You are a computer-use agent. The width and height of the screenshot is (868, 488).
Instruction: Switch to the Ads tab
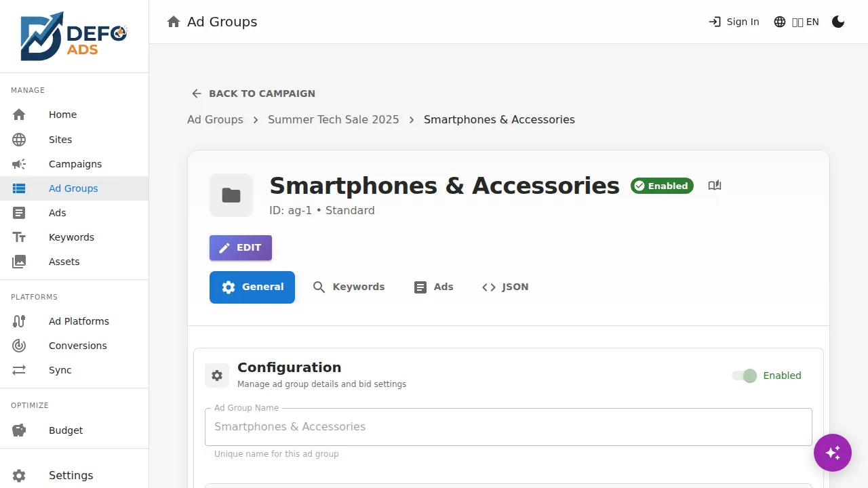[x=433, y=287]
